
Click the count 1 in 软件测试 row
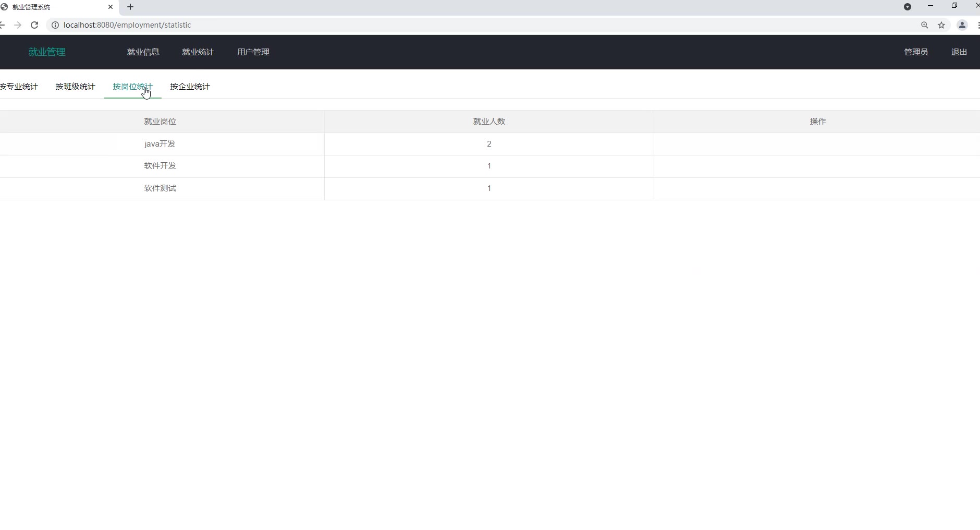489,188
